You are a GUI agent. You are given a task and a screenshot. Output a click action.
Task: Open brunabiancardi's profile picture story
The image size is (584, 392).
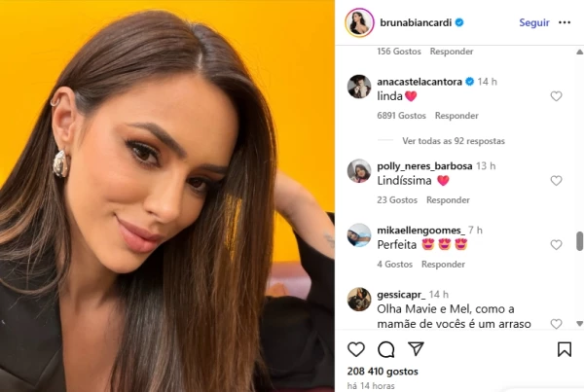tap(359, 22)
